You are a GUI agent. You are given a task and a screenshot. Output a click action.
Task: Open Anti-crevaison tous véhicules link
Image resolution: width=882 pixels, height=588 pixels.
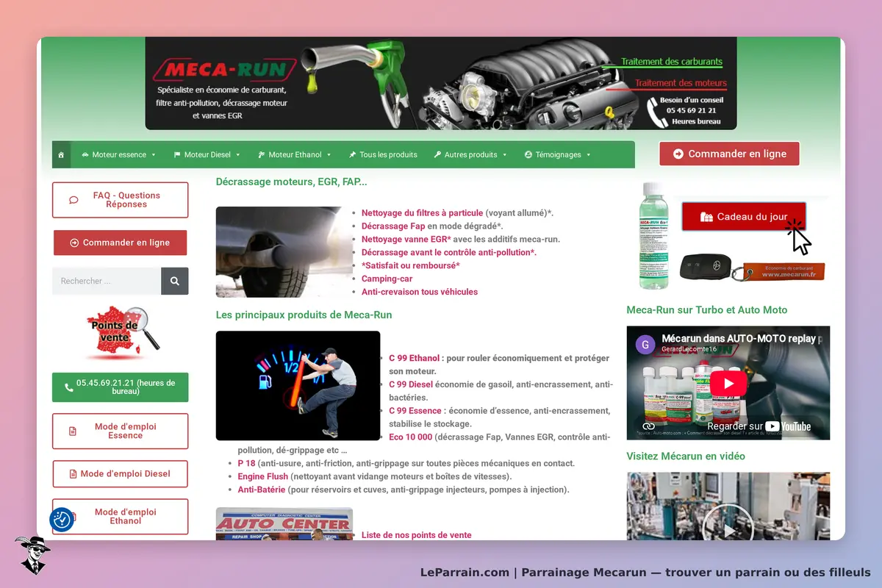coord(420,292)
